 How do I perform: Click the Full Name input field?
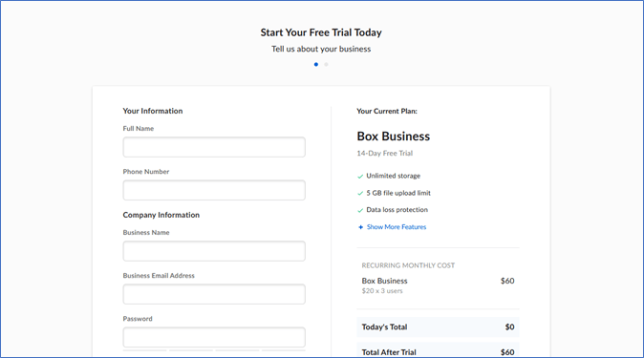[x=214, y=147]
